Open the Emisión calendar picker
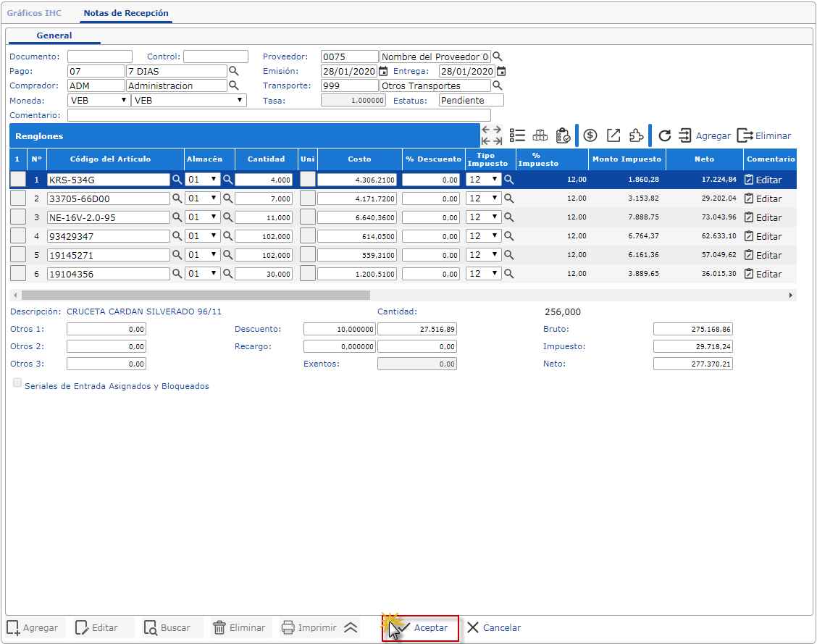Image resolution: width=817 pixels, height=644 pixels. point(384,71)
